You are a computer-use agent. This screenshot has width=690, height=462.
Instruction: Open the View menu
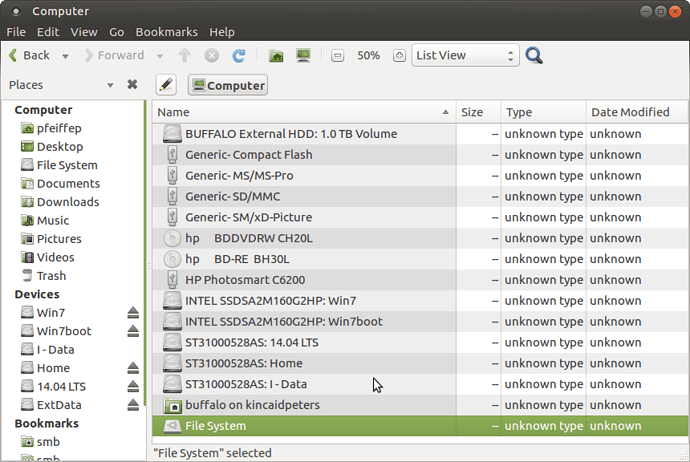coord(84,32)
